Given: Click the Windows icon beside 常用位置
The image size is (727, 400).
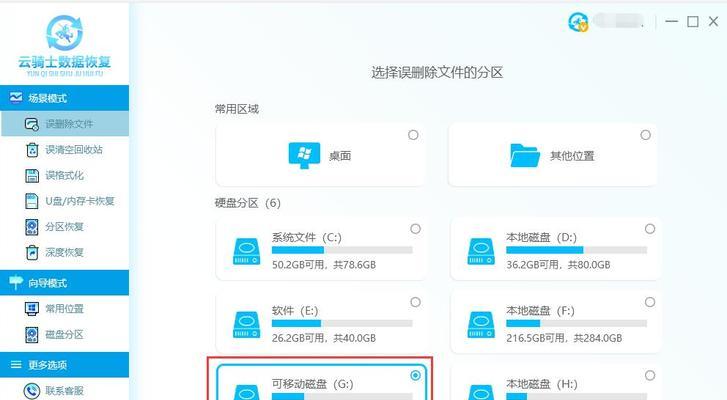Looking at the screenshot, I should click(x=32, y=309).
